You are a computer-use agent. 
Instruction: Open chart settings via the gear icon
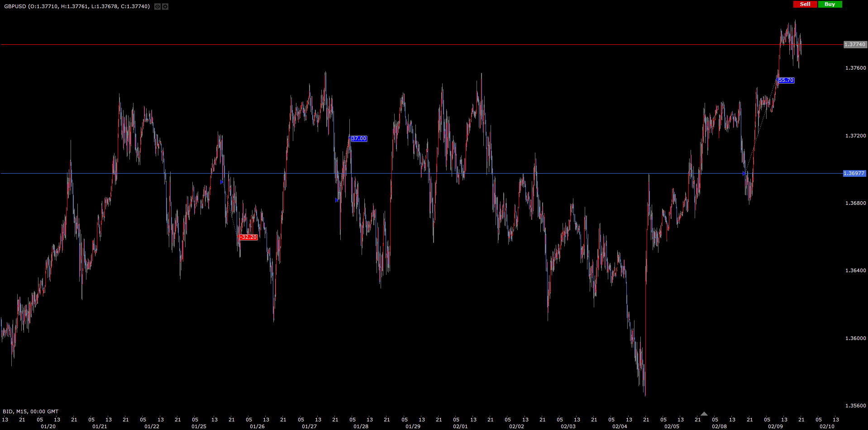tap(165, 6)
